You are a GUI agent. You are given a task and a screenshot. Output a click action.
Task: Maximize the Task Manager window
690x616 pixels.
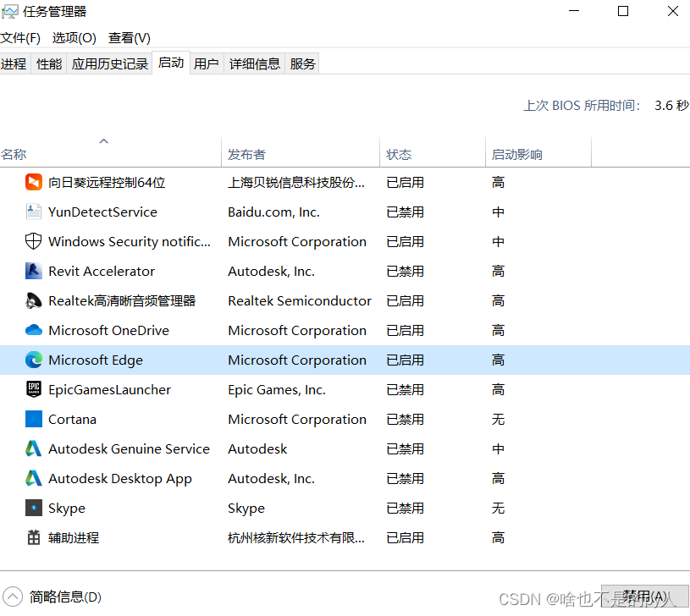(623, 11)
